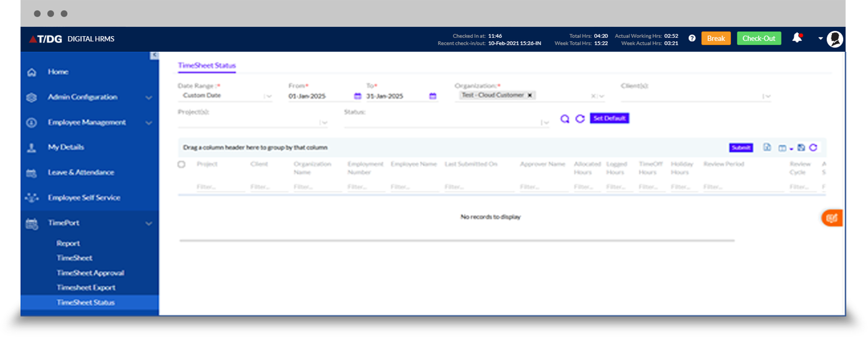The image size is (868, 337).
Task: Open the Project(s) dropdown
Action: tap(324, 123)
